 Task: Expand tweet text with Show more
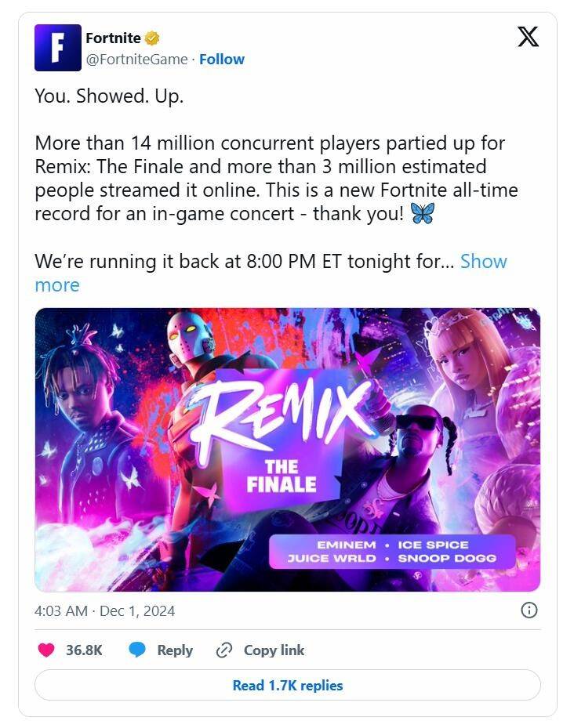click(x=483, y=261)
